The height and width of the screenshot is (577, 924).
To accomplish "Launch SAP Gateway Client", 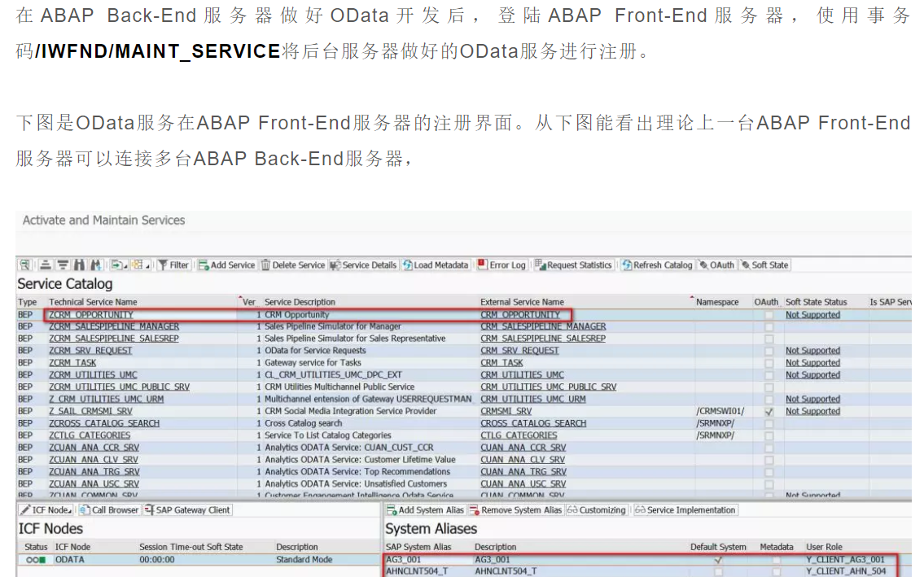I will tap(187, 509).
